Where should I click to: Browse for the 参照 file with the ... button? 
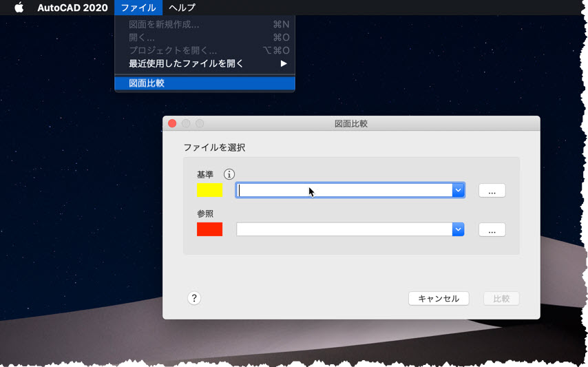492,230
